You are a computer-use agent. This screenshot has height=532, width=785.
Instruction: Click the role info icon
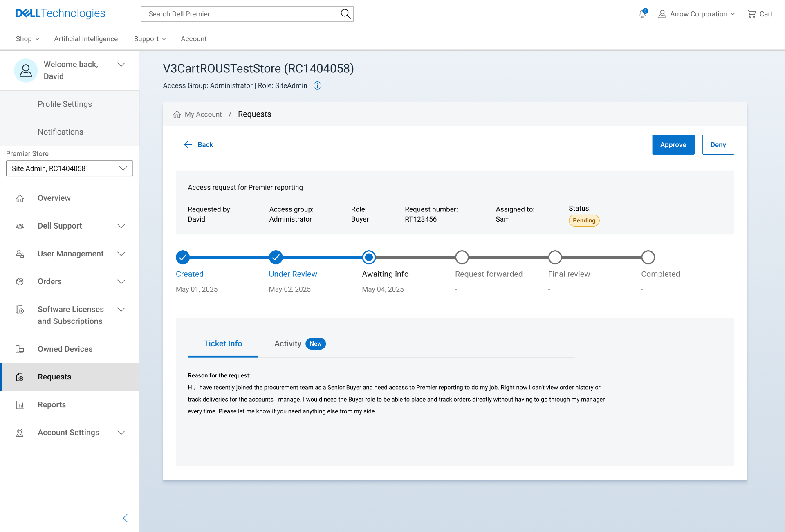(x=317, y=85)
